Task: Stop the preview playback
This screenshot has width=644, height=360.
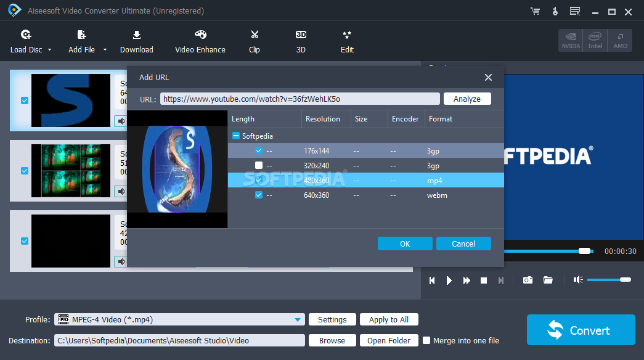Action: [x=484, y=280]
